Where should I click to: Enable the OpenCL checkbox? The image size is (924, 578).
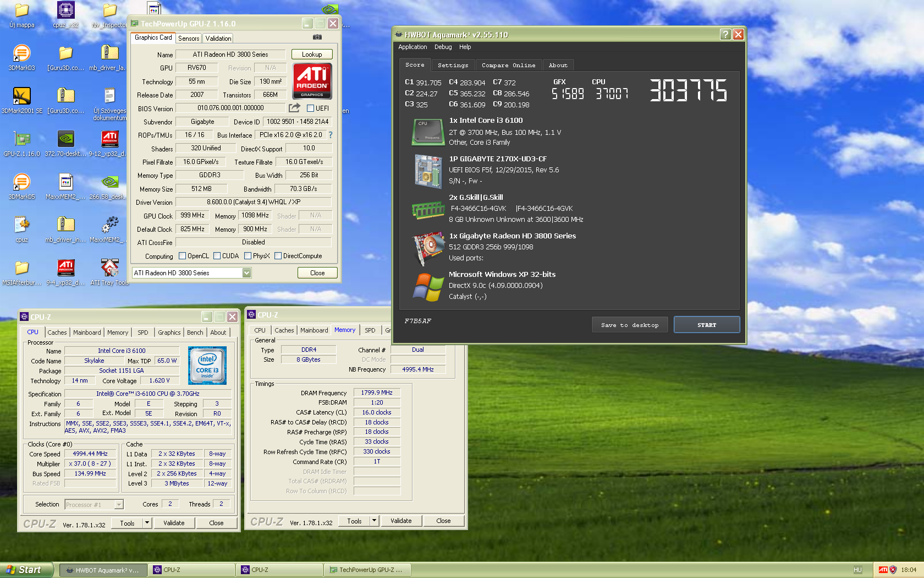click(x=182, y=256)
